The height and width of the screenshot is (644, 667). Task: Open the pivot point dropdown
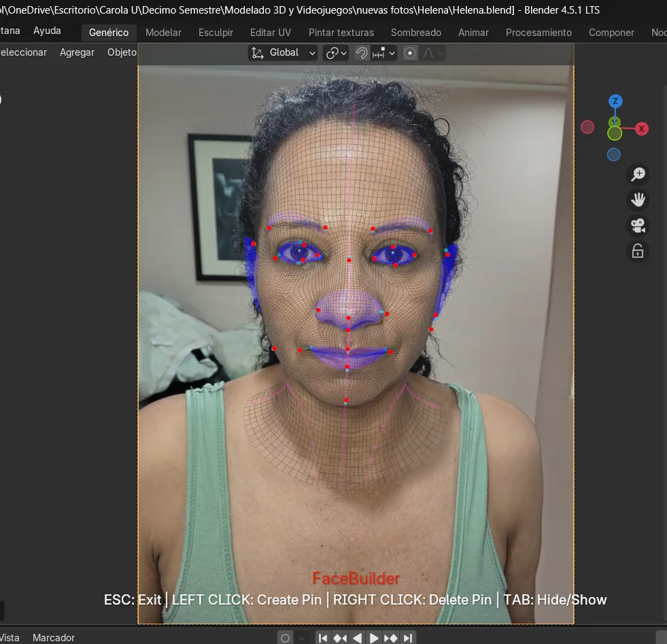tap(336, 53)
